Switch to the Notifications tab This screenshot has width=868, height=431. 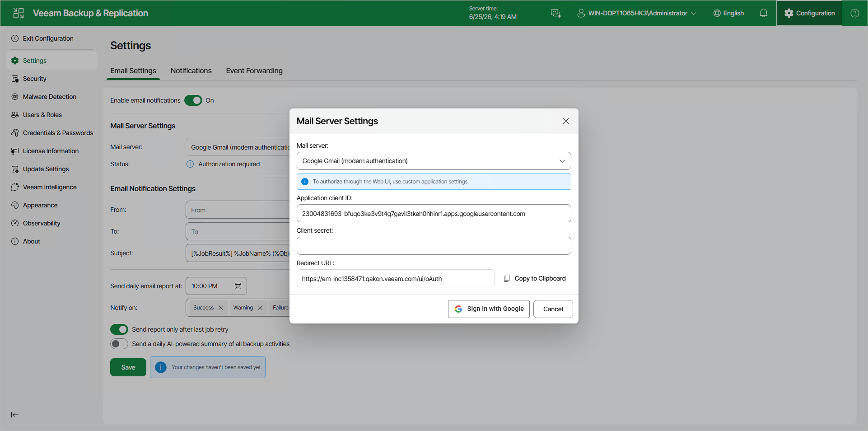point(191,70)
